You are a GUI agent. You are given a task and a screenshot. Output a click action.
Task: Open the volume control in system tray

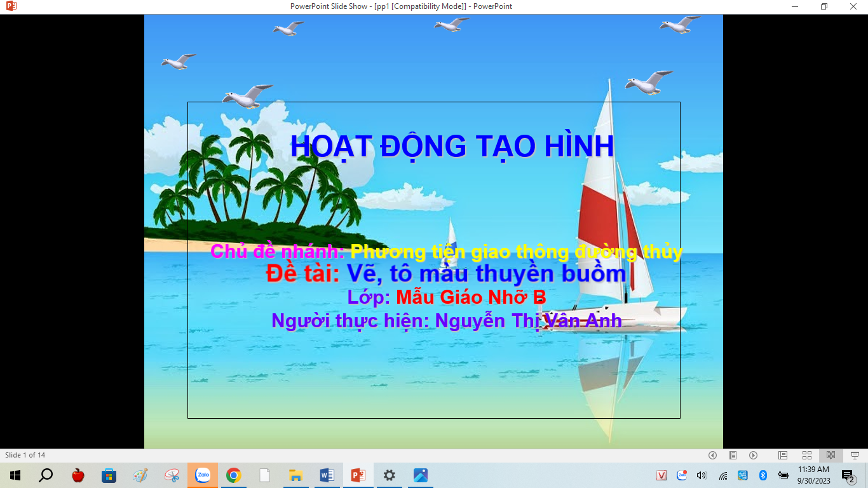[702, 475]
